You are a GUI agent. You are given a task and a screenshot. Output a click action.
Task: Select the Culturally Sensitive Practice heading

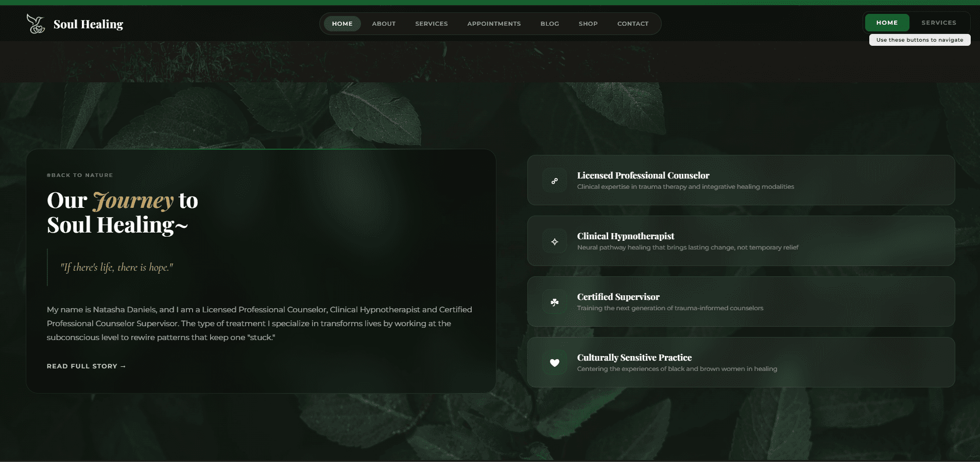tap(634, 358)
